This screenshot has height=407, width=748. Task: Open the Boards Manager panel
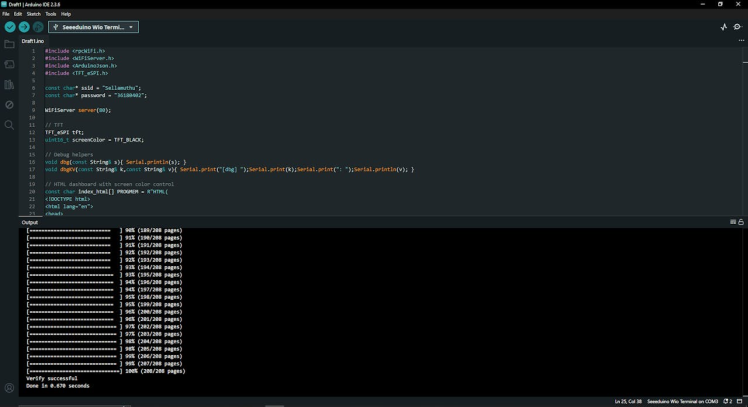[9, 64]
